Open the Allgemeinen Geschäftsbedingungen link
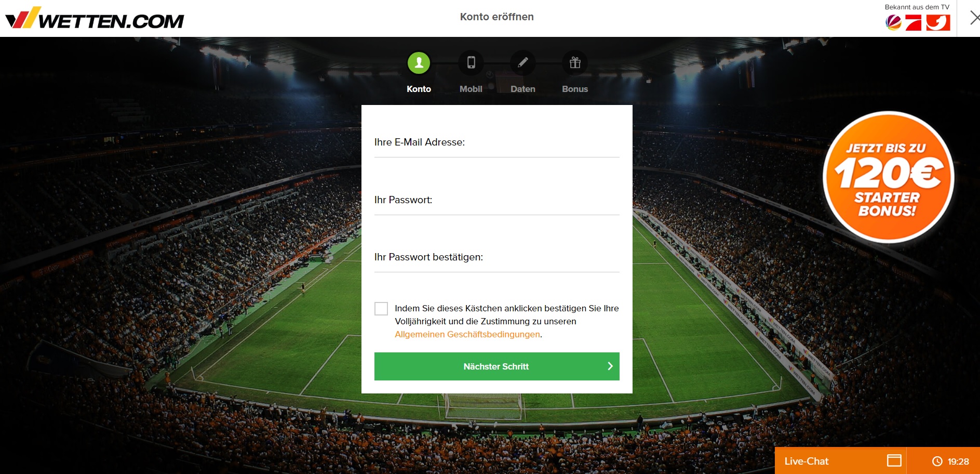Screen dimensions: 980x474 click(467, 334)
